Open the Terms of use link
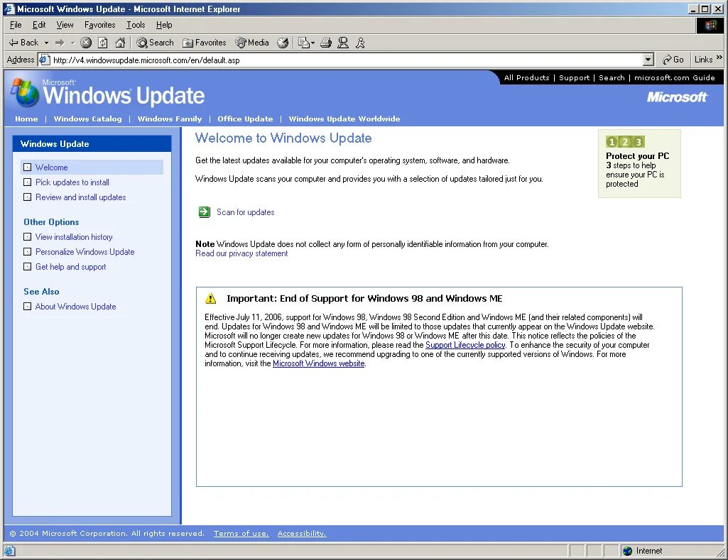This screenshot has width=728, height=560. point(241,534)
